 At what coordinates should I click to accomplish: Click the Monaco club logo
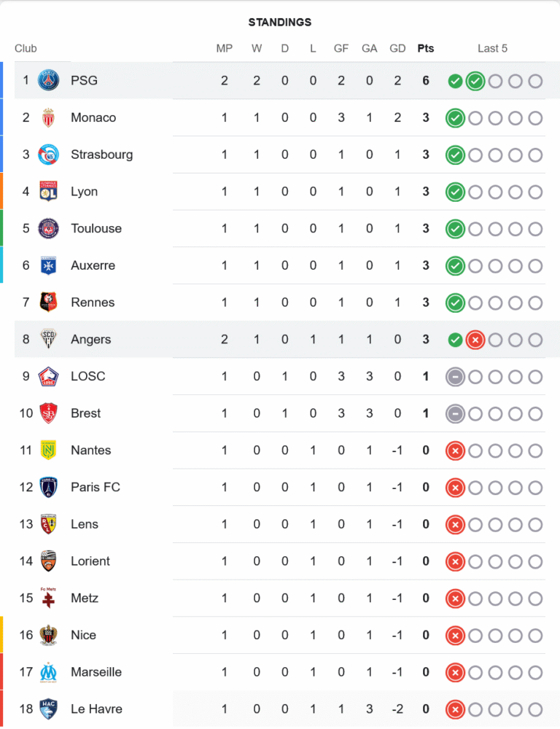point(48,117)
